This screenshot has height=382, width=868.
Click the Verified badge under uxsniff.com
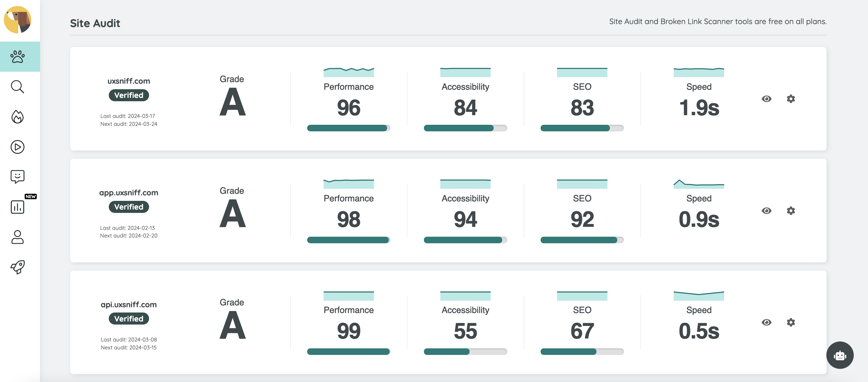(x=129, y=95)
